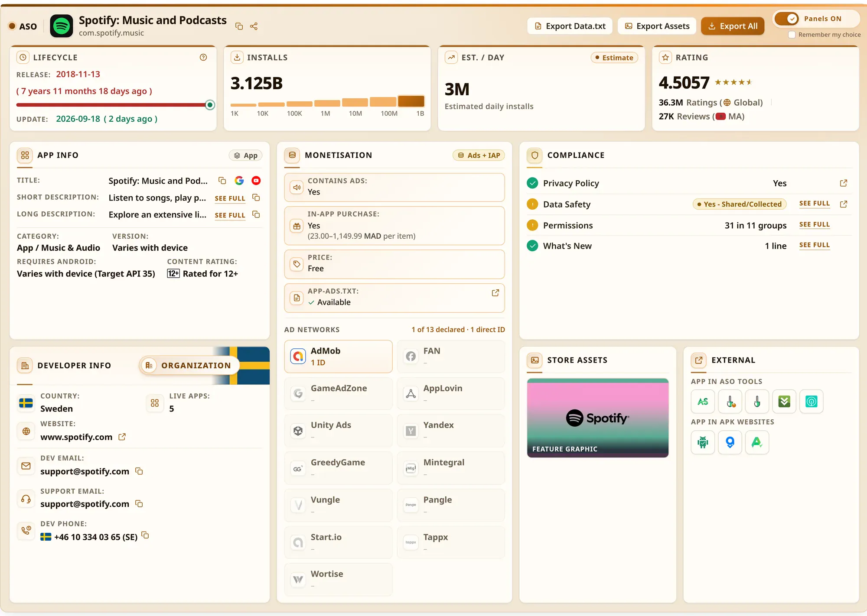Select the AdMob ad network card

point(338,357)
